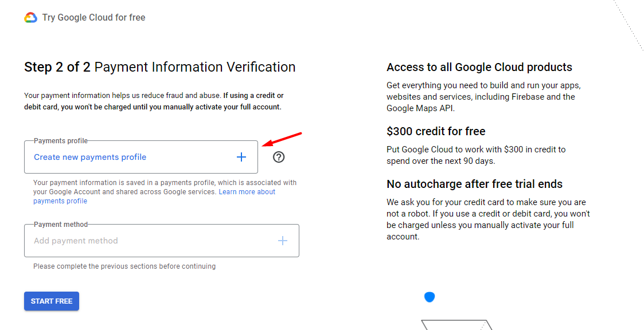644x330 pixels.
Task: Open the question mark help icon
Action: 279,157
